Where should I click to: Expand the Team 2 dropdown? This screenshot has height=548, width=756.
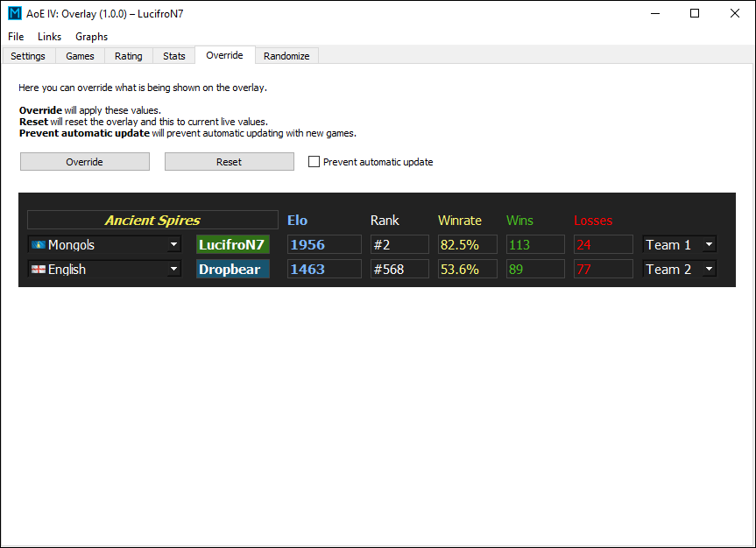[x=680, y=270]
